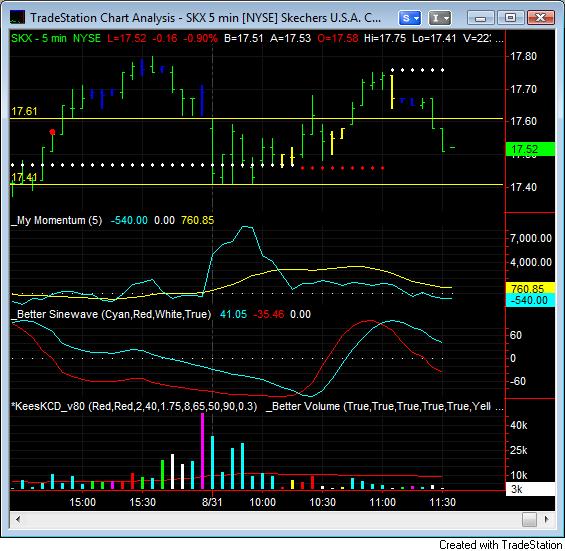Image resolution: width=565 pixels, height=551 pixels.
Task: Click the 7,000.00 momentum axis label
Action: (x=531, y=238)
